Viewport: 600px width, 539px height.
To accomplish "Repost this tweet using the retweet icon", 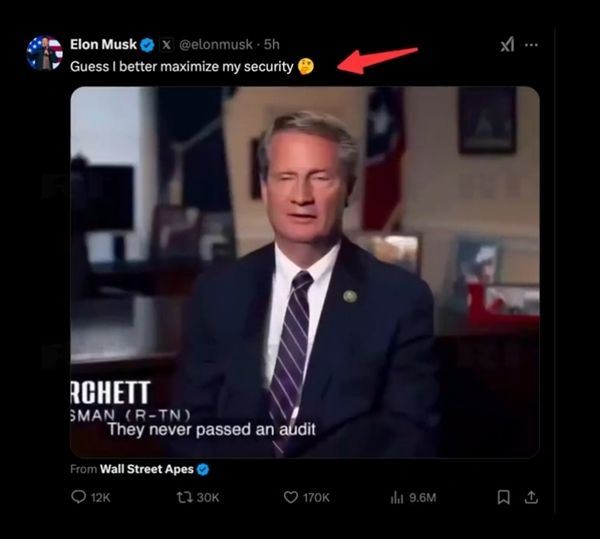I will (185, 497).
